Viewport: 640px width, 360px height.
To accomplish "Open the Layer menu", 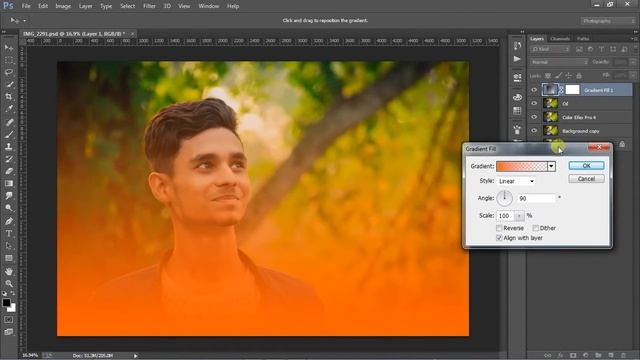I will click(85, 6).
